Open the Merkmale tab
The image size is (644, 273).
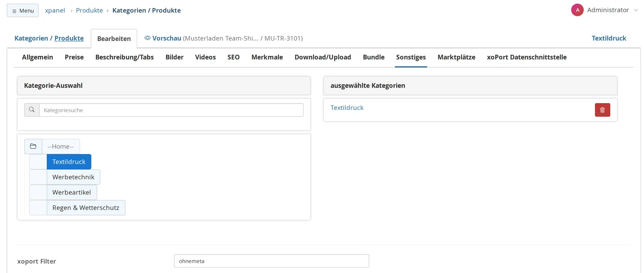(x=267, y=57)
